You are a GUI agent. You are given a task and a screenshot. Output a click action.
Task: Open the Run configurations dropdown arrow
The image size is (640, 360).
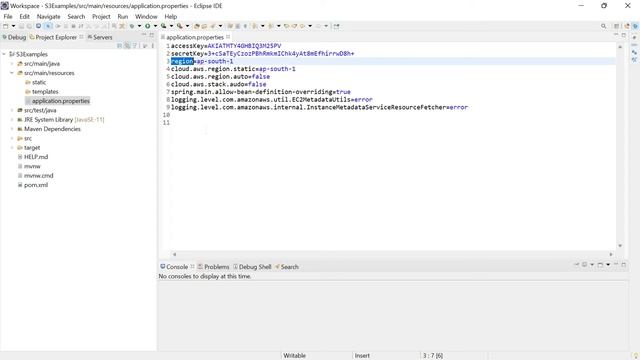pyautogui.click(x=155, y=26)
